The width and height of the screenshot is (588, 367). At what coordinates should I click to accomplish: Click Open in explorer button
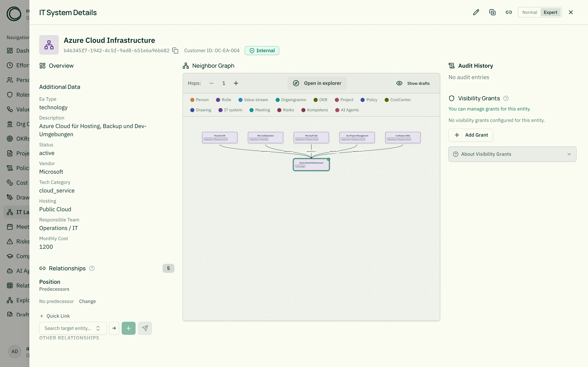coord(317,83)
